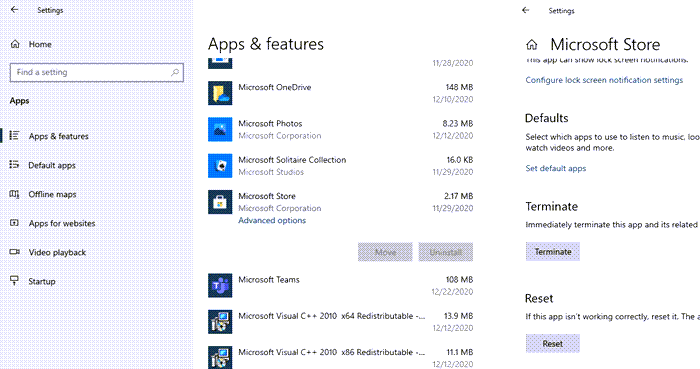Click home icon beside Microsoft Store title
Screen dimensions: 700x369
tap(532, 45)
